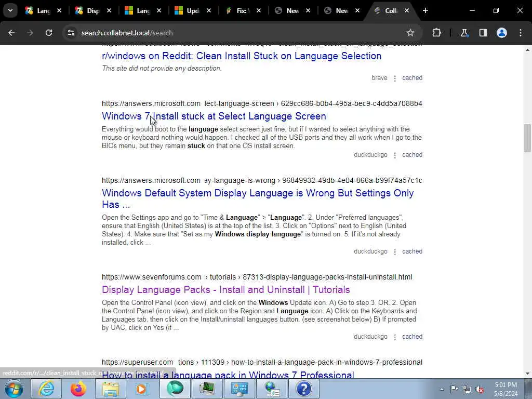Open more options dots beside brave

[x=395, y=78]
